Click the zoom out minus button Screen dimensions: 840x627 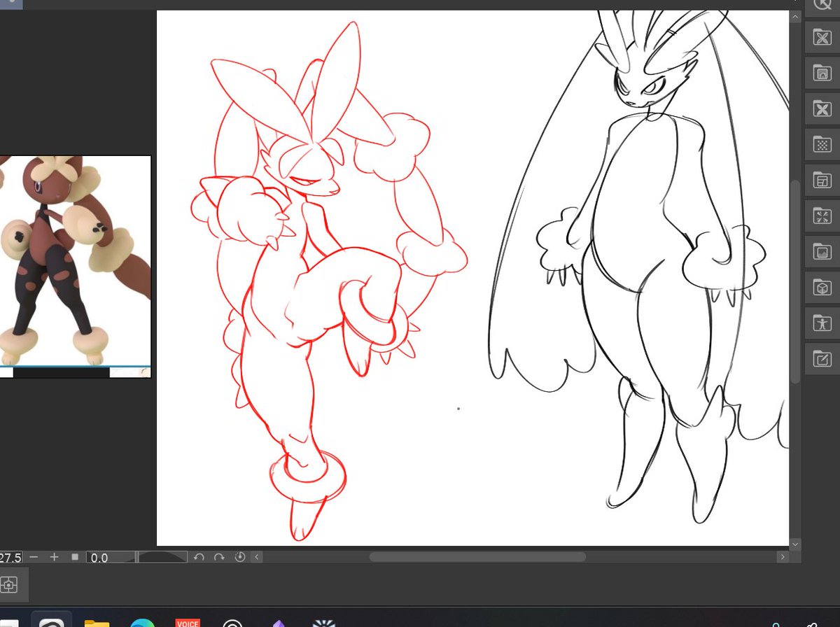tap(34, 557)
